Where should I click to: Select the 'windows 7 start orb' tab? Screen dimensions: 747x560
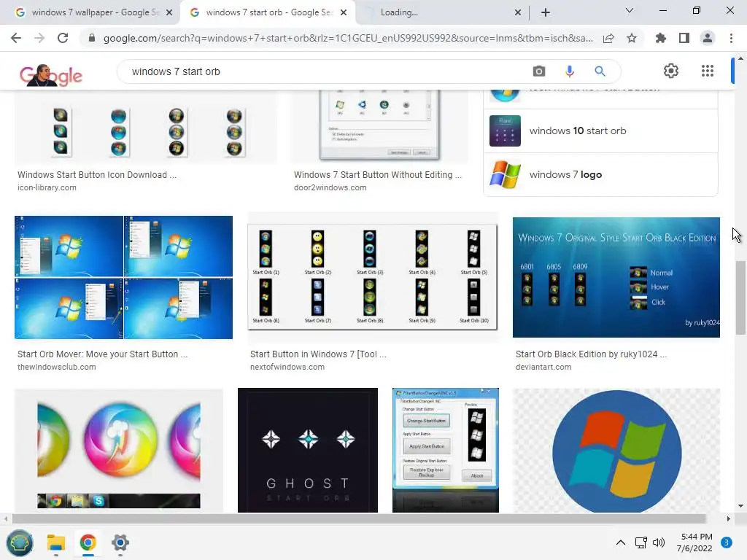click(x=267, y=13)
